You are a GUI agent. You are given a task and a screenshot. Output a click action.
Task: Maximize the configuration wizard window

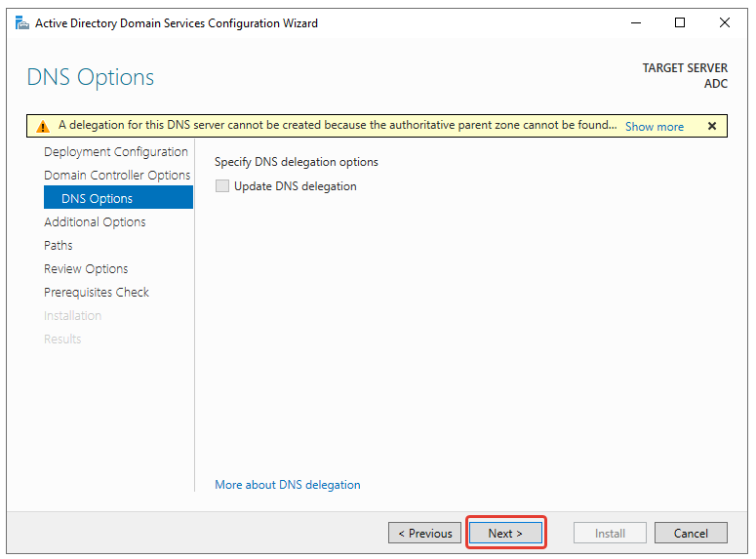tap(680, 22)
